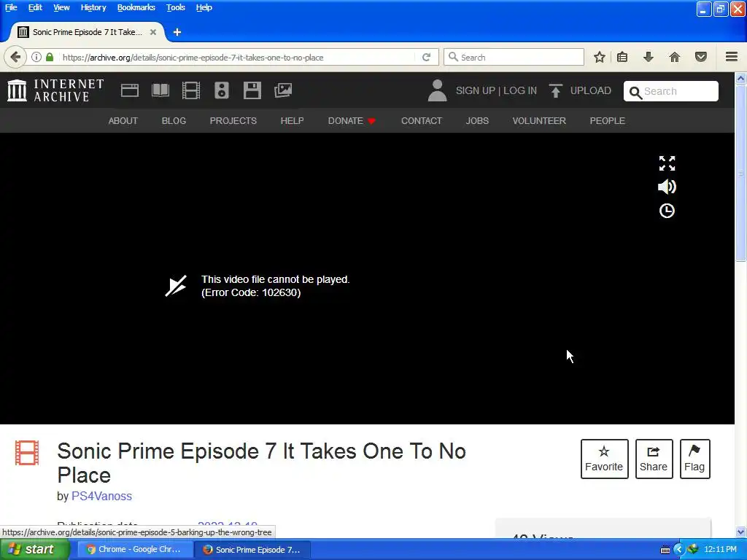Click the ABOUT link
Image resolution: width=747 pixels, height=560 pixels.
123,121
